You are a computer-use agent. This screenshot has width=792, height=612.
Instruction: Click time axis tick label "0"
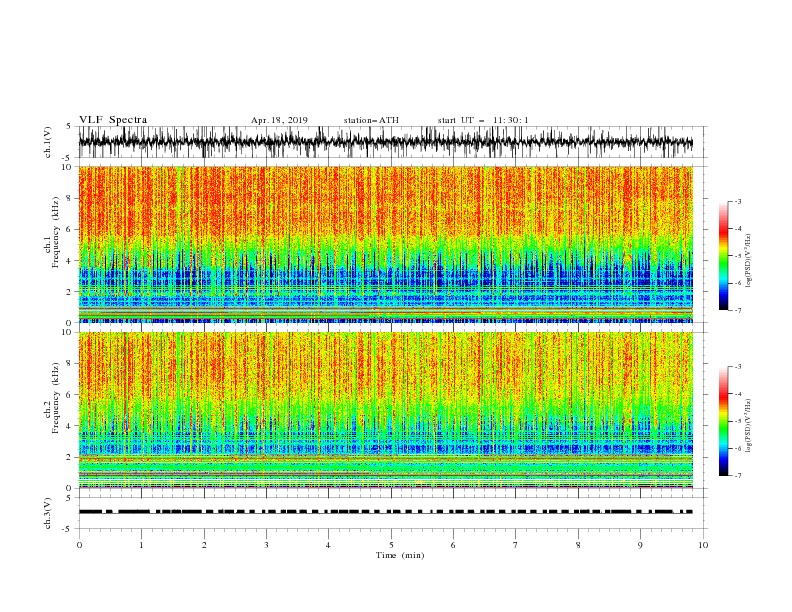point(79,545)
